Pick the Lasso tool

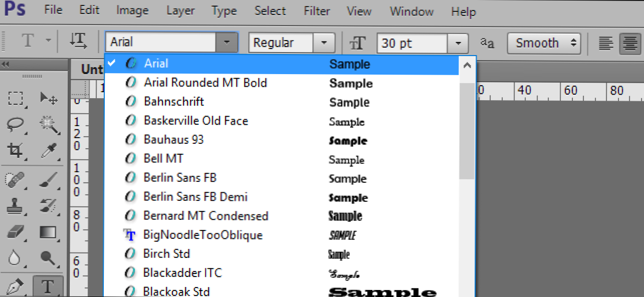(x=16, y=124)
